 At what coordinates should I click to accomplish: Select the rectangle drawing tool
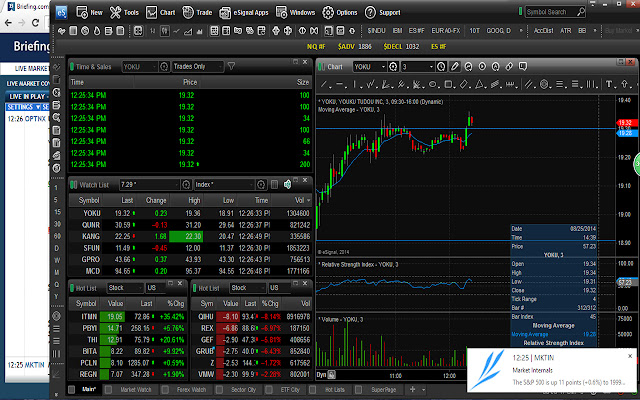(x=448, y=84)
